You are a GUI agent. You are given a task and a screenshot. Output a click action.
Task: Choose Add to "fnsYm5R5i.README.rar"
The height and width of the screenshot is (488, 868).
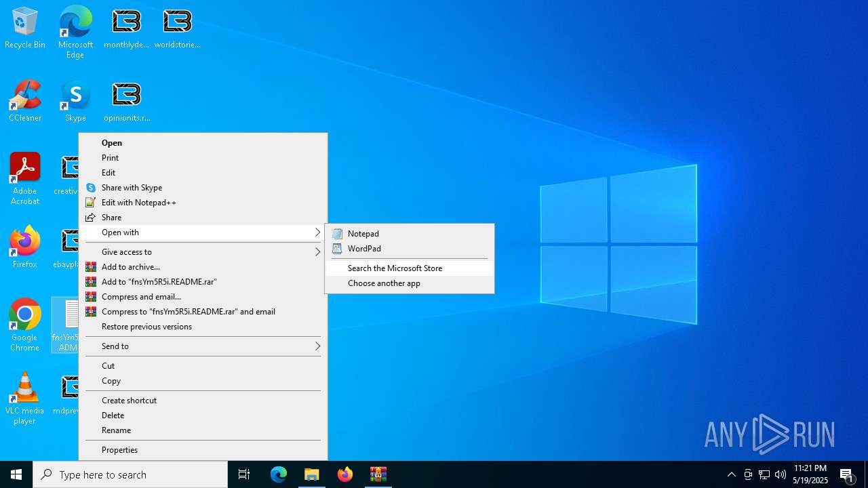click(203, 282)
